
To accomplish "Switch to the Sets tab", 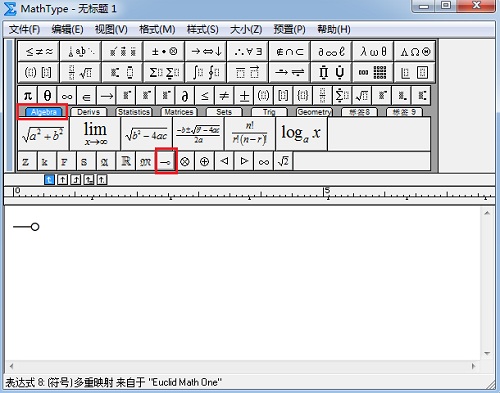I will click(x=224, y=112).
